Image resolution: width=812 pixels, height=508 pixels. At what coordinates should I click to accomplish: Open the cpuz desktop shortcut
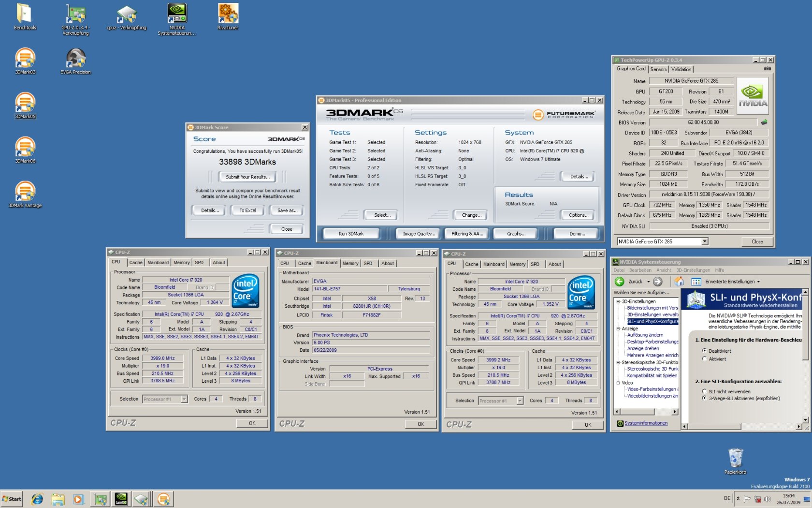tap(126, 17)
